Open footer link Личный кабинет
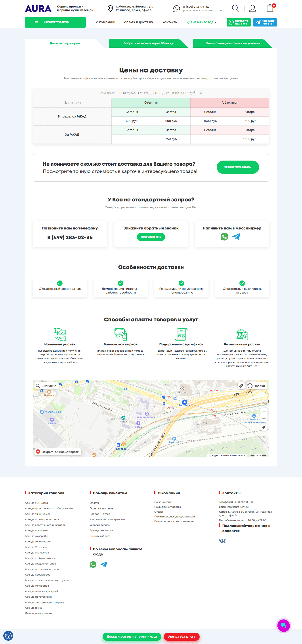Image resolution: width=302 pixels, height=644 pixels. pos(100,536)
